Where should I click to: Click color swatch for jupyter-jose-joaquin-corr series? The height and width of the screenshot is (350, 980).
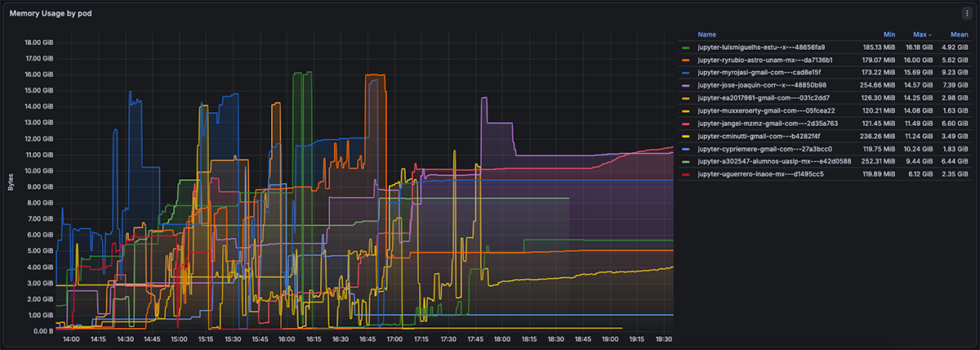coord(686,85)
